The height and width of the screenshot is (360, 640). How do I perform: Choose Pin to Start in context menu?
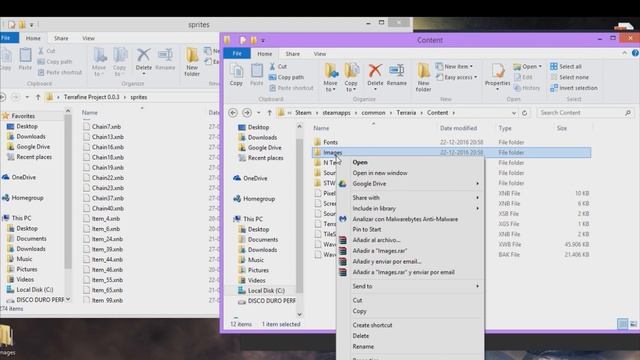367,229
